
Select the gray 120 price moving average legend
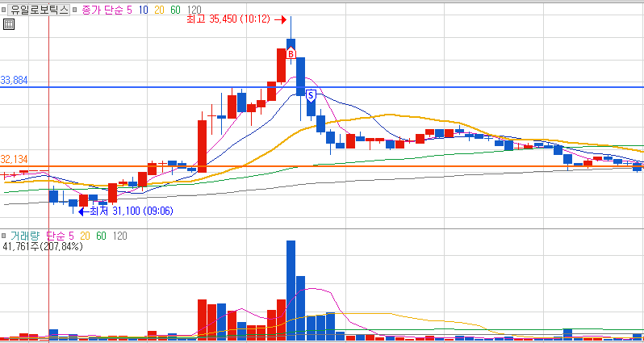[x=194, y=10]
